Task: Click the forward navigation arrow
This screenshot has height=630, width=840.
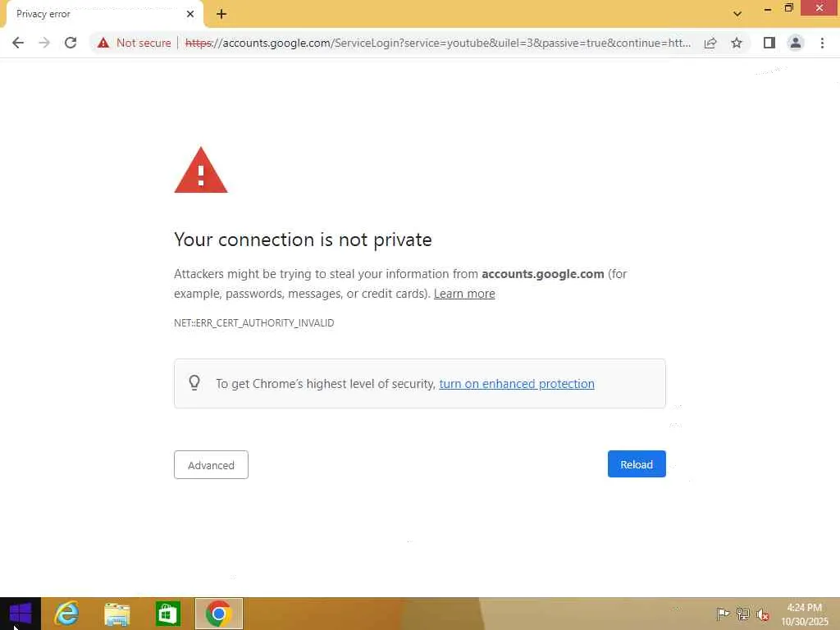Action: pos(44,43)
